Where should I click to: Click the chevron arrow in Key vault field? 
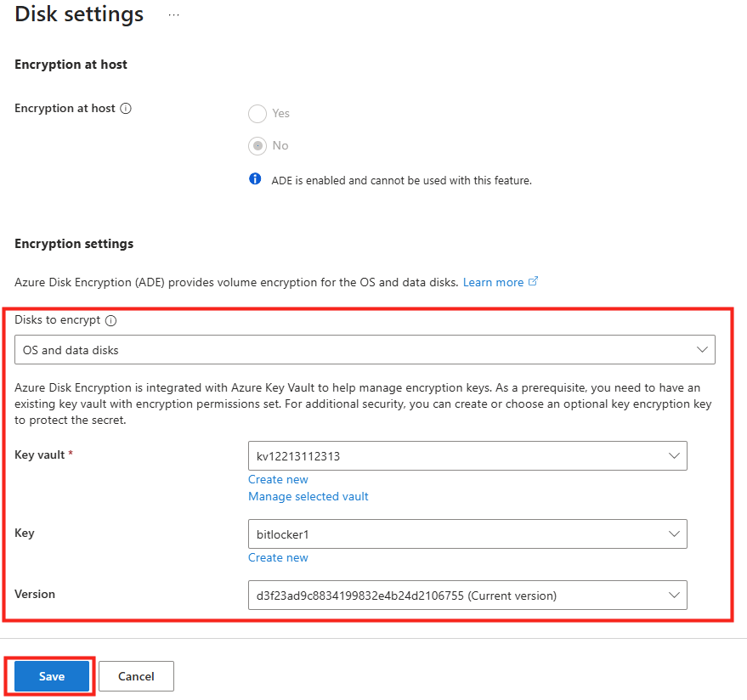(675, 456)
